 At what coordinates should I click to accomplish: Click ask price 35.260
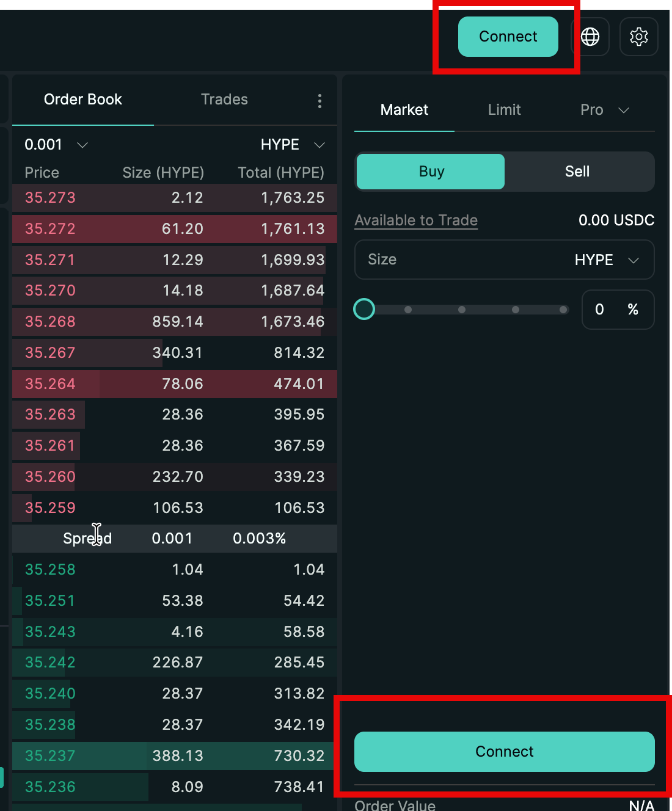tap(50, 477)
